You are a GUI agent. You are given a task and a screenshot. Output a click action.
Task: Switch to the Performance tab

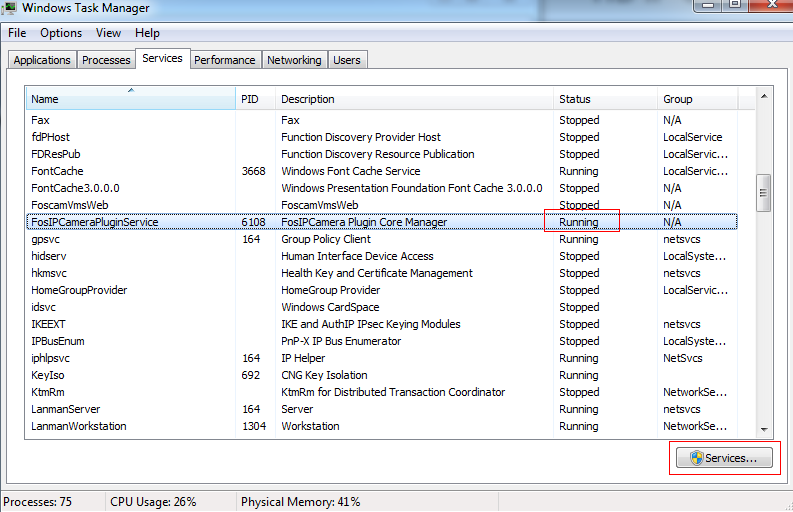point(225,60)
